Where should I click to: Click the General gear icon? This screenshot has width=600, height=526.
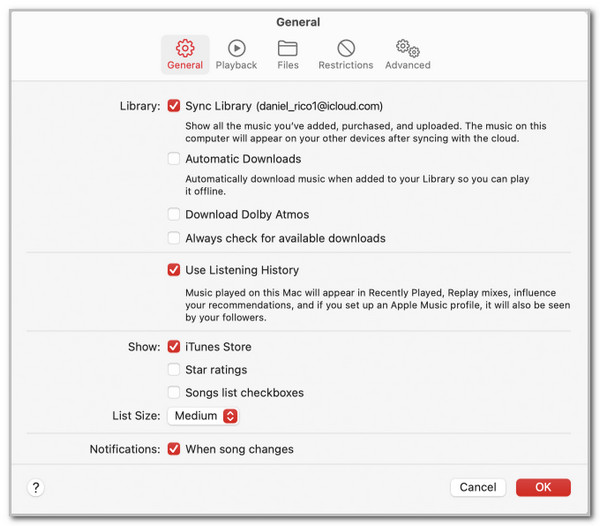tap(185, 48)
